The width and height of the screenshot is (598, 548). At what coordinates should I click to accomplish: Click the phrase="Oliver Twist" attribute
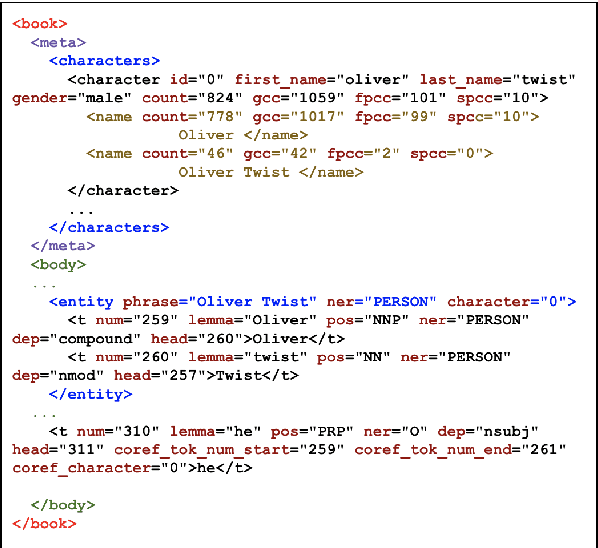pyautogui.click(x=220, y=302)
